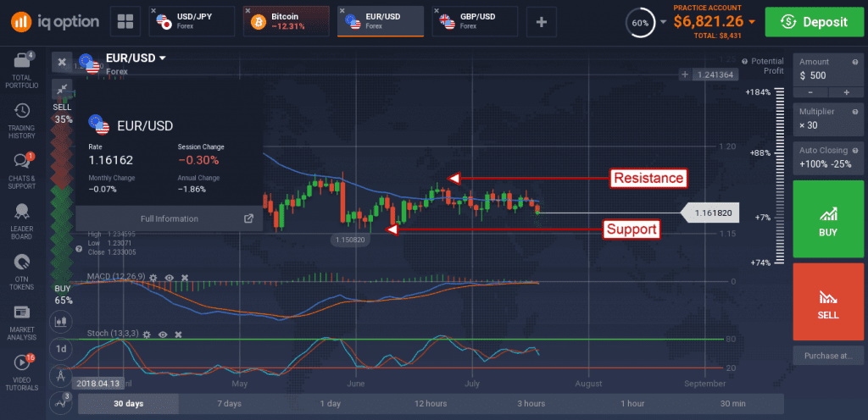This screenshot has width=868, height=420.
Task: Click the green BUY button
Action: pos(828,218)
